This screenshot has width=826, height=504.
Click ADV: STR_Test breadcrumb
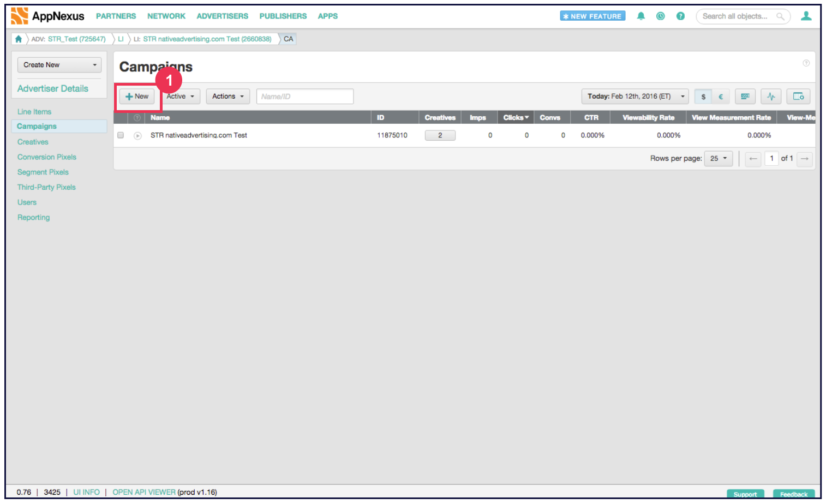point(69,39)
